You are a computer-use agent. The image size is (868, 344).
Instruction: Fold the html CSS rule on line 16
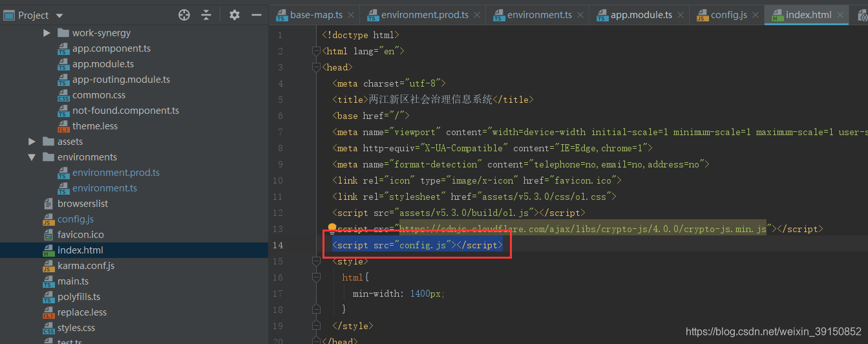pos(316,277)
